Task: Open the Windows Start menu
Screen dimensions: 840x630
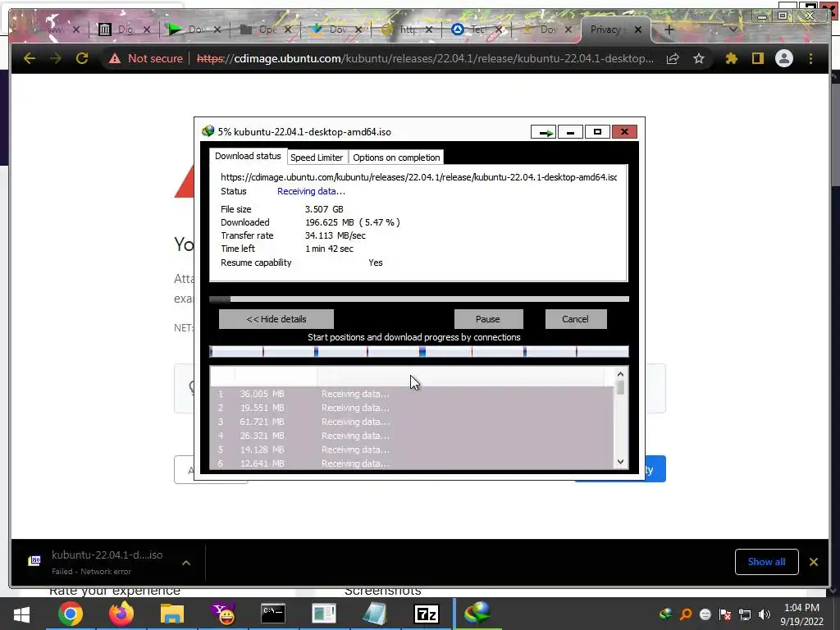Action: coord(21,614)
